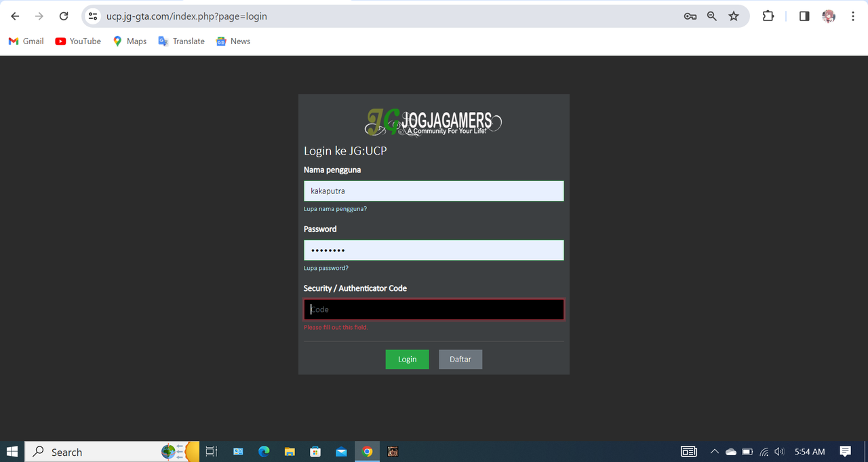Click the Nama pengguna field with kakaputra
This screenshot has height=462, width=868.
click(x=434, y=191)
